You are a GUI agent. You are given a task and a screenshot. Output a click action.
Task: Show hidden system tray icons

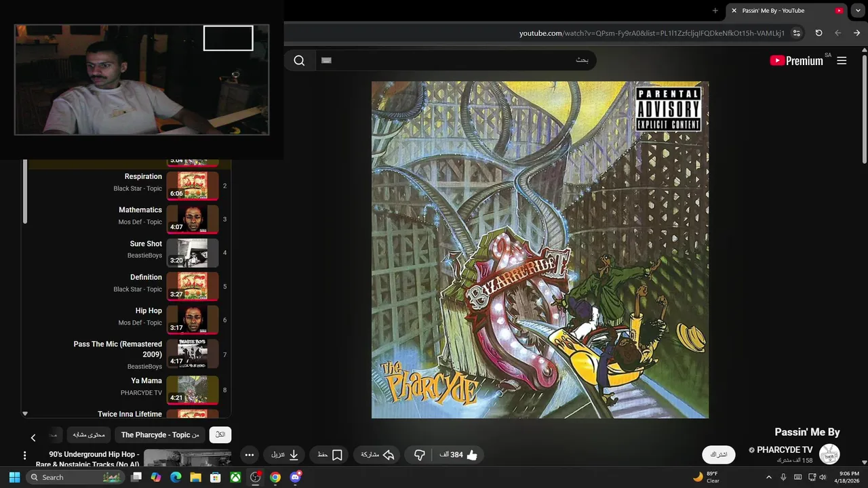pos(768,477)
